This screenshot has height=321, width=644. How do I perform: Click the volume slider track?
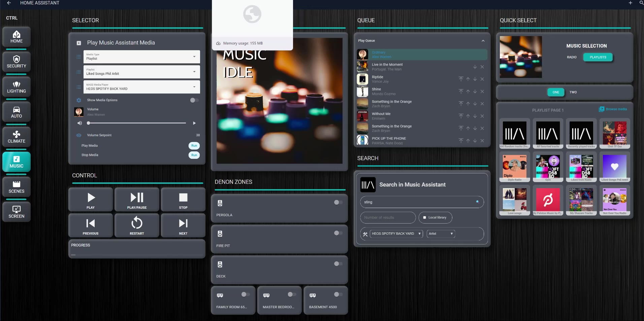pyautogui.click(x=137, y=123)
